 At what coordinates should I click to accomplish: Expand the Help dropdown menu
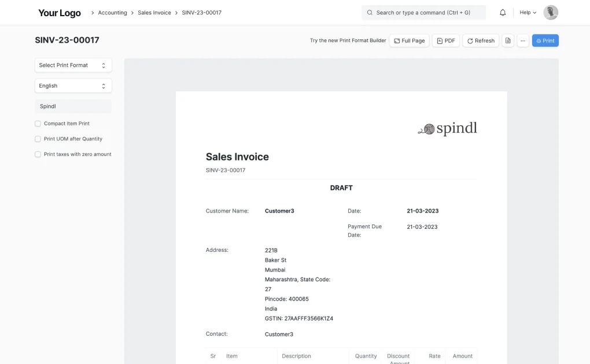click(526, 12)
